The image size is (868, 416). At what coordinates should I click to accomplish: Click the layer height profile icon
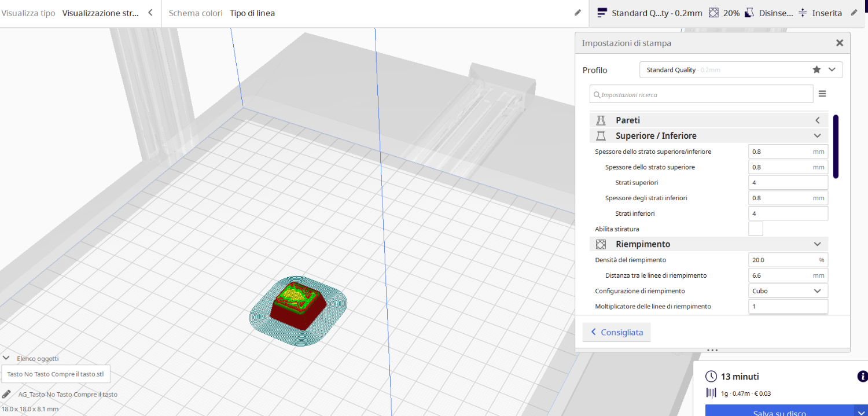[x=602, y=12]
